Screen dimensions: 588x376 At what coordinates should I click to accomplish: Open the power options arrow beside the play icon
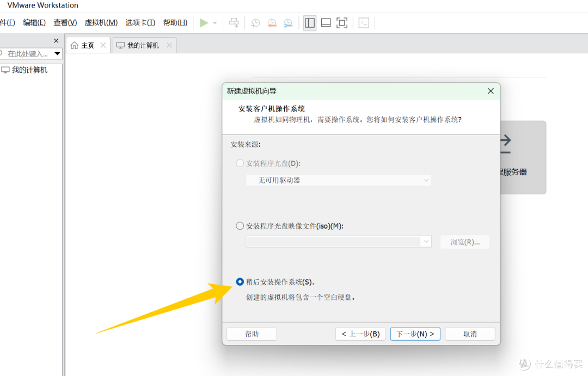[x=215, y=23]
